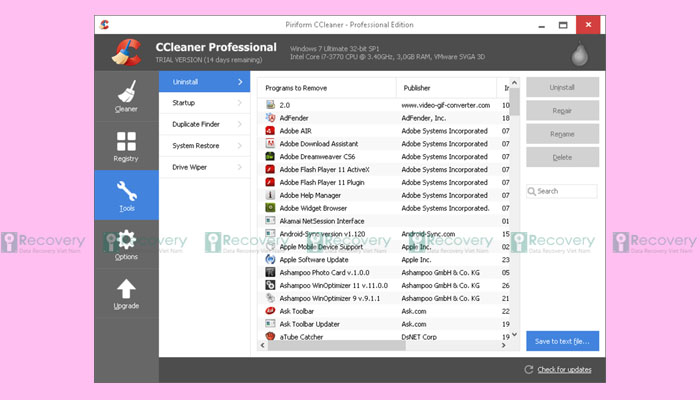700x400 pixels.
Task: Open the Check for updates link
Action: tap(564, 369)
